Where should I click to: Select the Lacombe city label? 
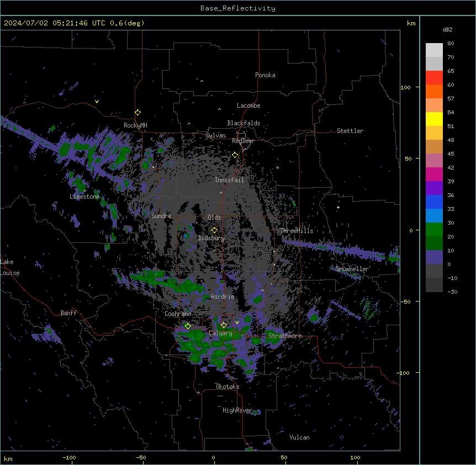(248, 105)
